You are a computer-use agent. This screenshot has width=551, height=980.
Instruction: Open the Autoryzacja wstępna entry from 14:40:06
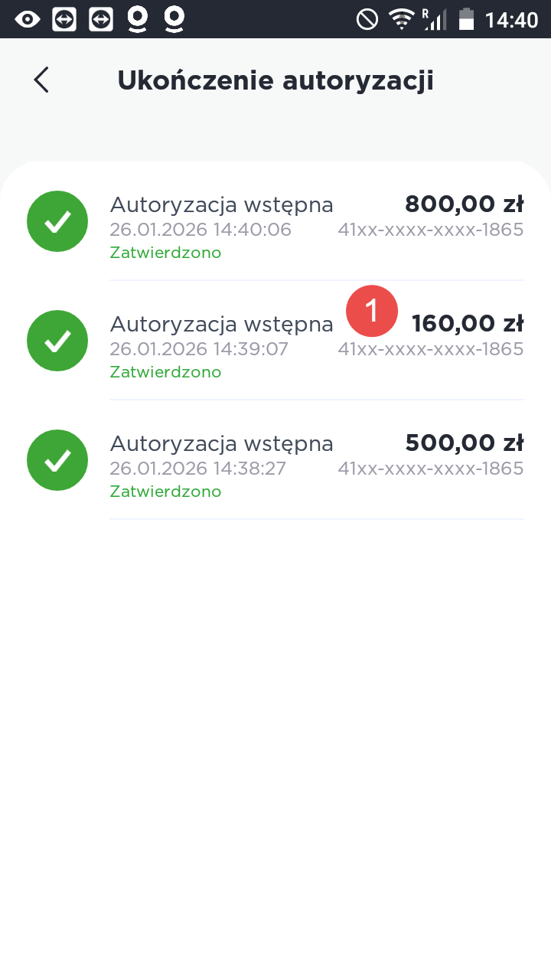[x=222, y=205]
